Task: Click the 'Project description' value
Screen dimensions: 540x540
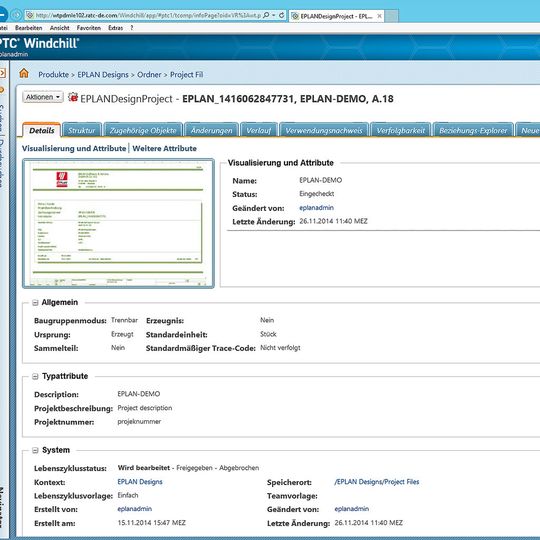Action: pyautogui.click(x=145, y=408)
